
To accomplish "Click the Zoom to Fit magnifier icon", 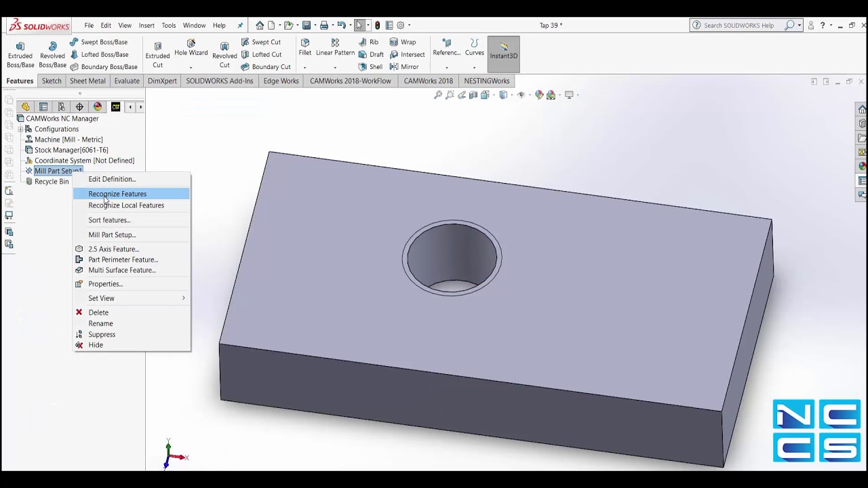I will point(438,95).
